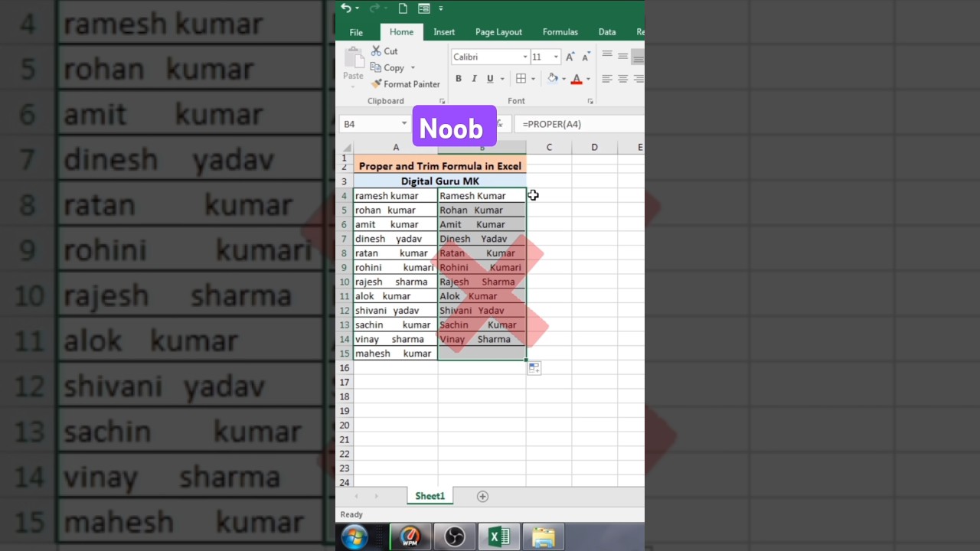Open the font size 11 dropdown

click(x=556, y=57)
